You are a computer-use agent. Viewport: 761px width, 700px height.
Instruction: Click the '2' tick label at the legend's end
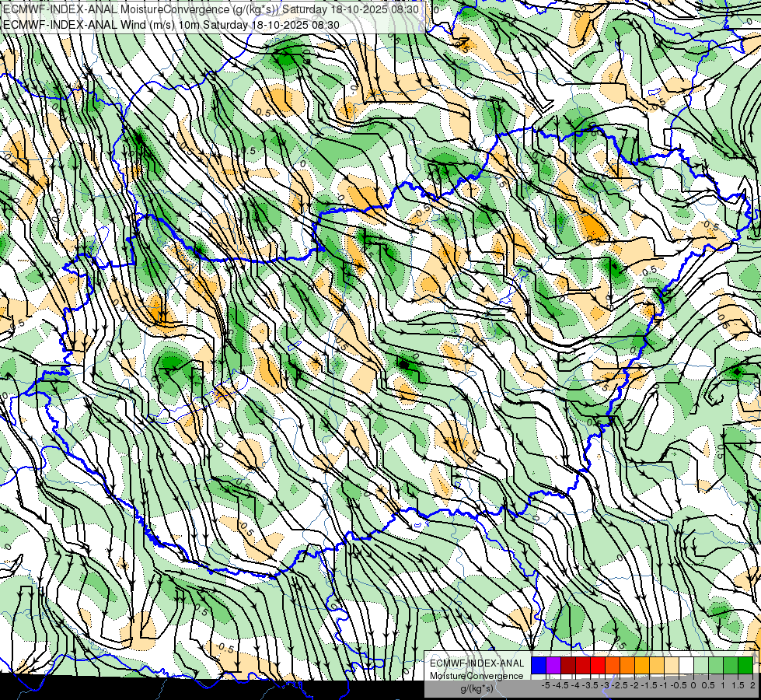tap(752, 685)
